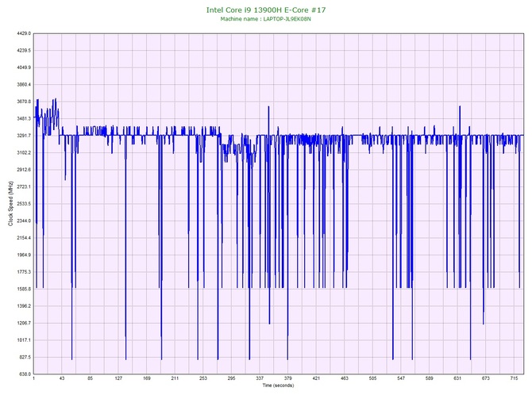
Task: Click the 85 time-axis tick label
Action: pyautogui.click(x=90, y=378)
